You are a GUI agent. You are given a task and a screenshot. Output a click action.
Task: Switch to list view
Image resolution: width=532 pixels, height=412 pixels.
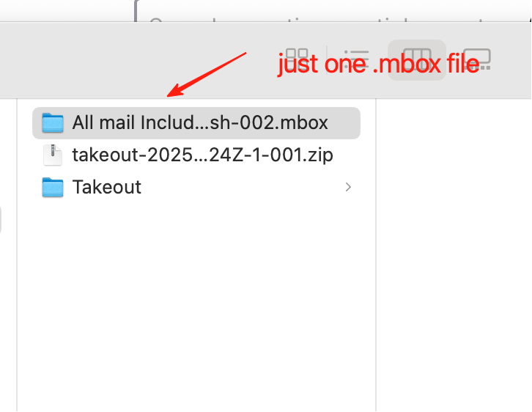pos(357,59)
